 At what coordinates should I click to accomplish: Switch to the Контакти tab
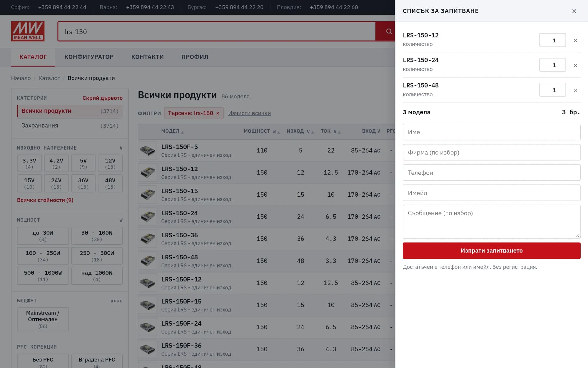pos(147,57)
